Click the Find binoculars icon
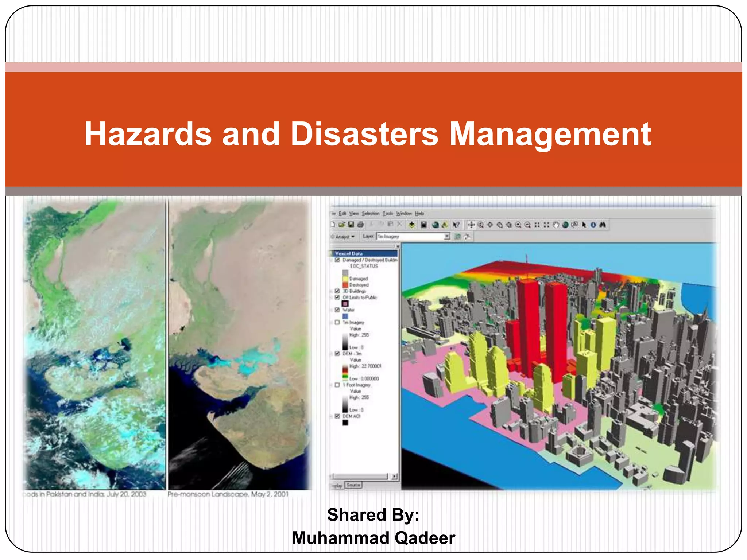Viewport: 747px width, 560px height. pos(603,225)
